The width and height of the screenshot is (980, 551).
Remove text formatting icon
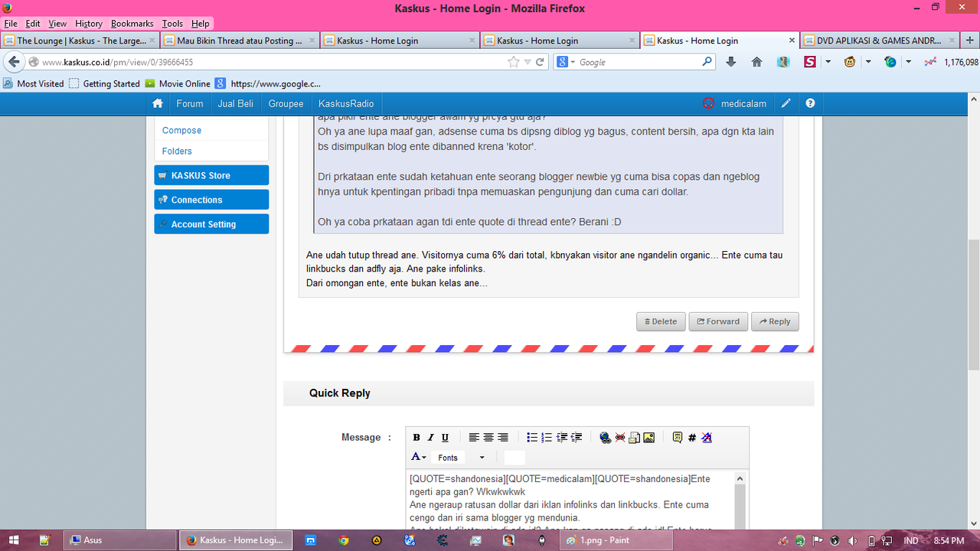coord(707,438)
